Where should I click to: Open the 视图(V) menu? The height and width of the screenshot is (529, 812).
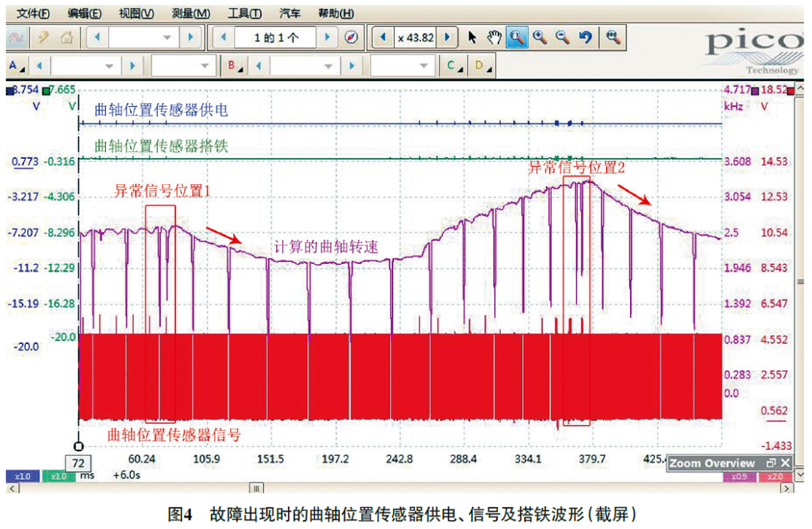click(136, 14)
